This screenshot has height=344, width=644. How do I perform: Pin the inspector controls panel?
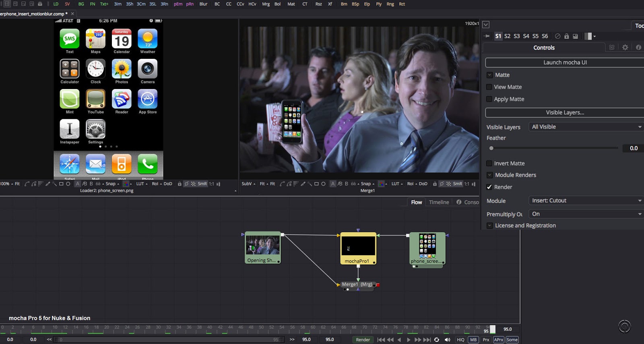click(x=487, y=36)
